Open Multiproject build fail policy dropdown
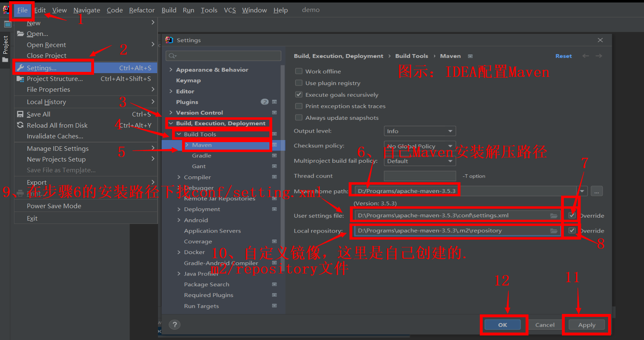Screen dimensions: 644x340 click(420, 161)
